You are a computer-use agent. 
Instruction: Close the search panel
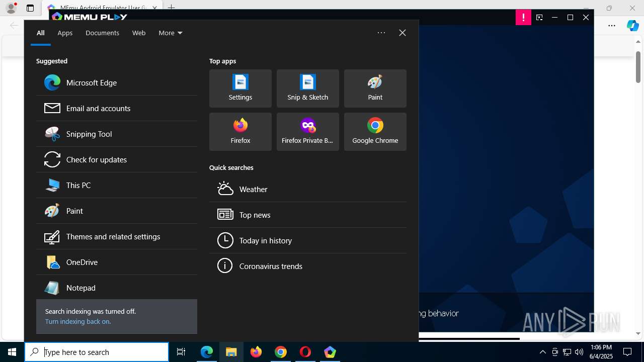403,33
